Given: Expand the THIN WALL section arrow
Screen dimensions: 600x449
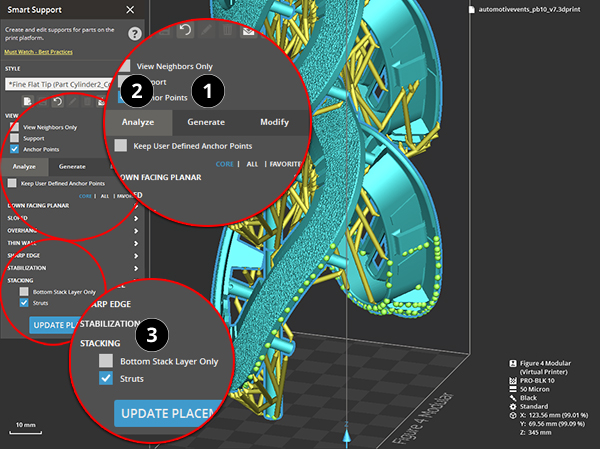Looking at the screenshot, I should [x=135, y=242].
